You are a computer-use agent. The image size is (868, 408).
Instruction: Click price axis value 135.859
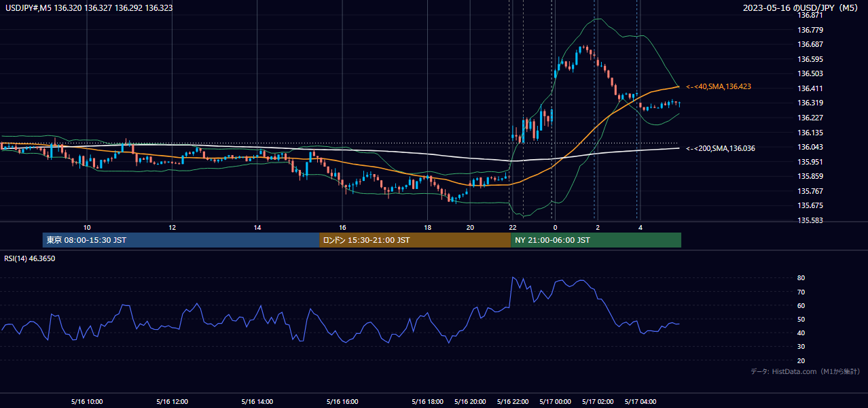click(x=810, y=176)
